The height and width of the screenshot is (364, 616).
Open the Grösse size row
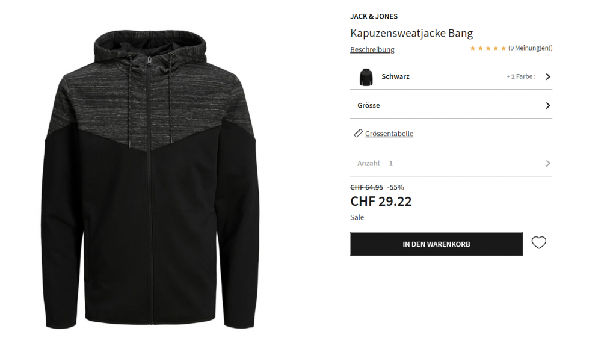point(451,105)
